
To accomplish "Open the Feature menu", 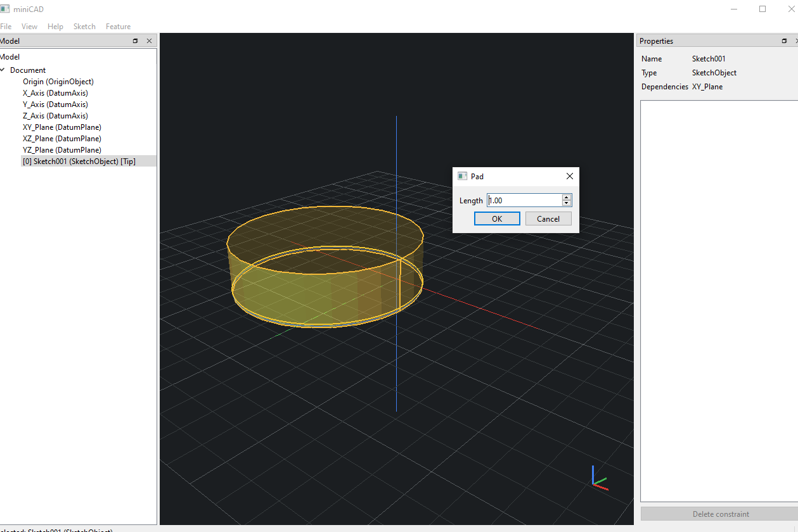I will coord(118,27).
